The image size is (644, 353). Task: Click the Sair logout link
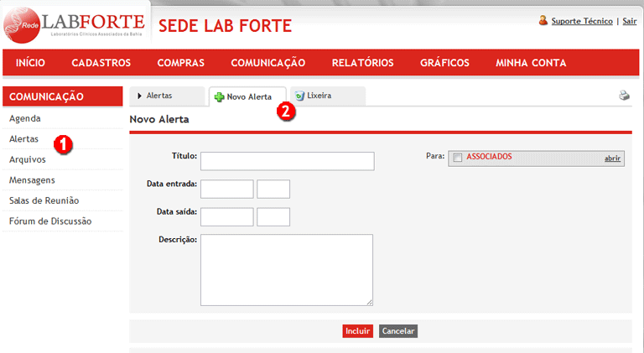point(628,21)
